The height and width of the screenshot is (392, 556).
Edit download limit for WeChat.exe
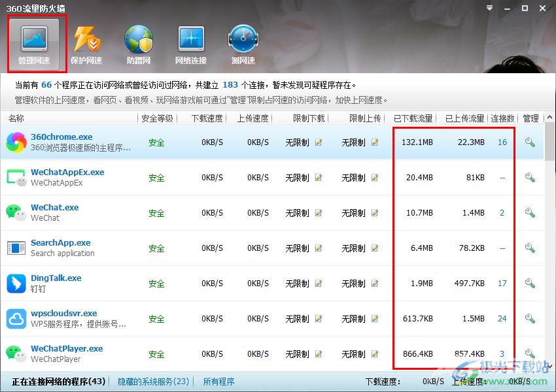click(x=319, y=213)
